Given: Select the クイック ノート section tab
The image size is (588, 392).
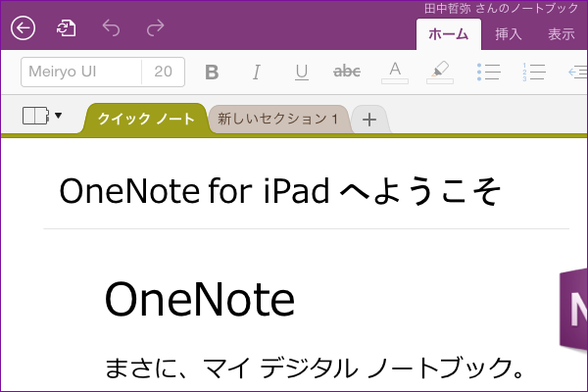Looking at the screenshot, I should click(145, 119).
